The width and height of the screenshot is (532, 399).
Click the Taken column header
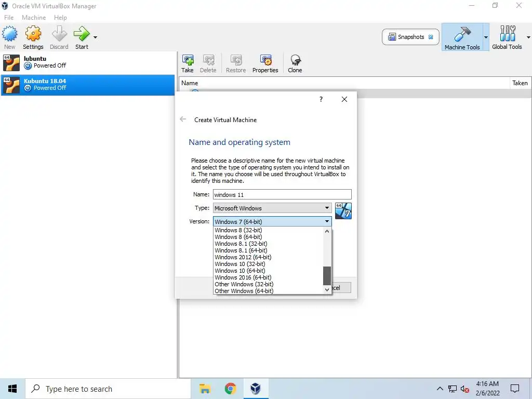click(x=520, y=83)
